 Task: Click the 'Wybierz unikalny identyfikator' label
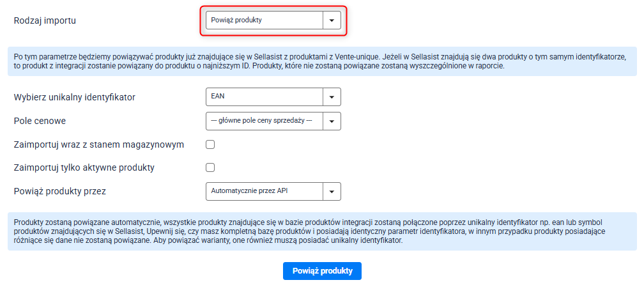click(x=75, y=97)
